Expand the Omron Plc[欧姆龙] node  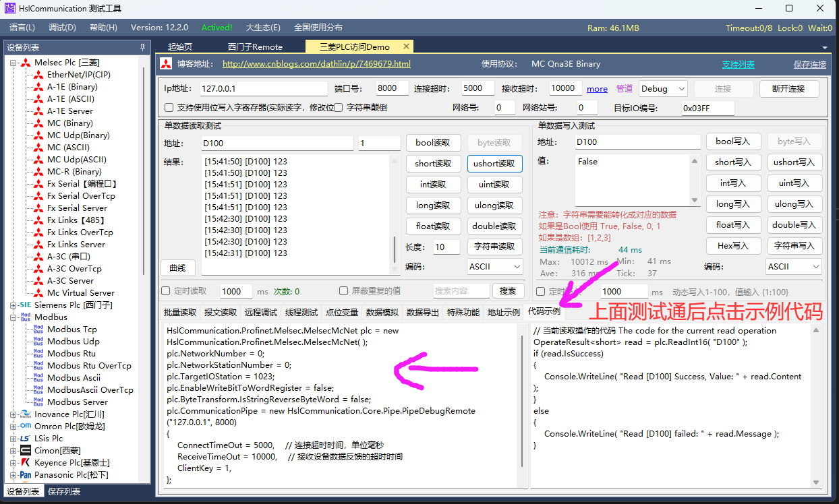(13, 427)
